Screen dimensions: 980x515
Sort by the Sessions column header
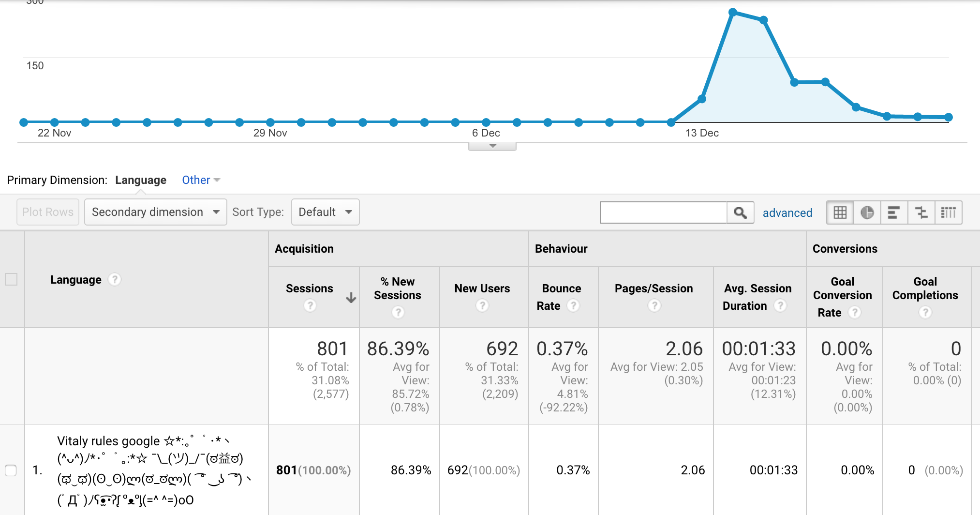pyautogui.click(x=310, y=288)
